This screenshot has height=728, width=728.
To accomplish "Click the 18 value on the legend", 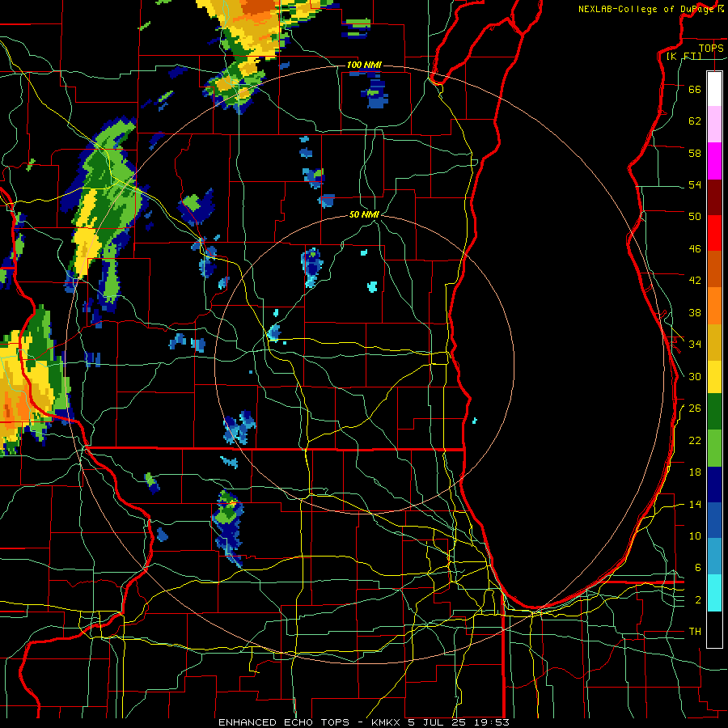I will point(695,472).
